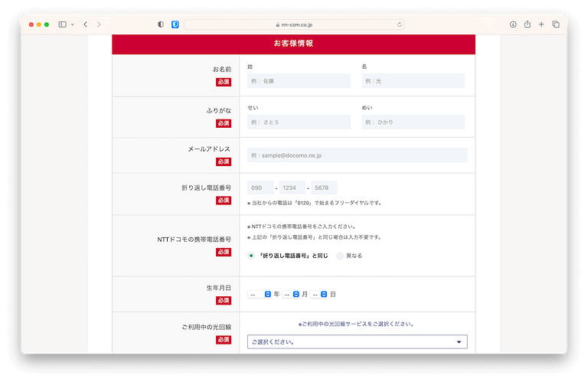The width and height of the screenshot is (588, 382).
Task: Open the birth year dropdown
Action: pyautogui.click(x=260, y=294)
